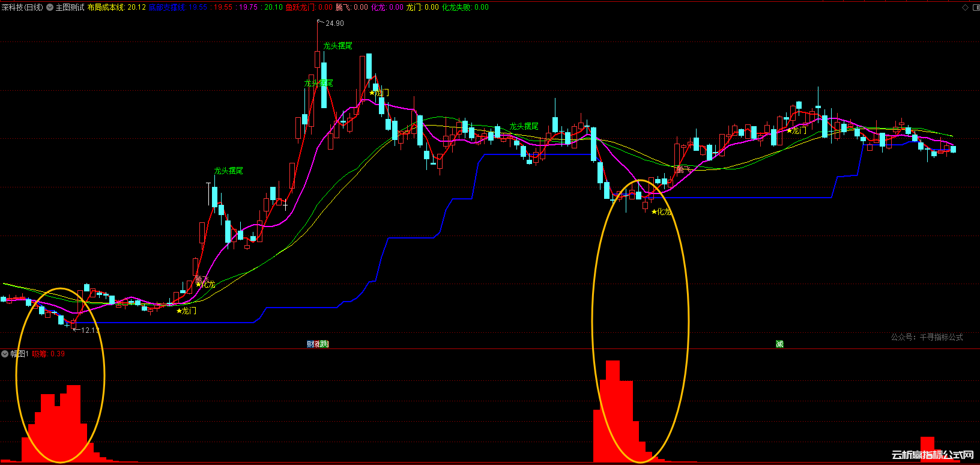Image resolution: width=980 pixels, height=465 pixels.
Task: Click the green 减 marker on the axis
Action: [x=779, y=344]
